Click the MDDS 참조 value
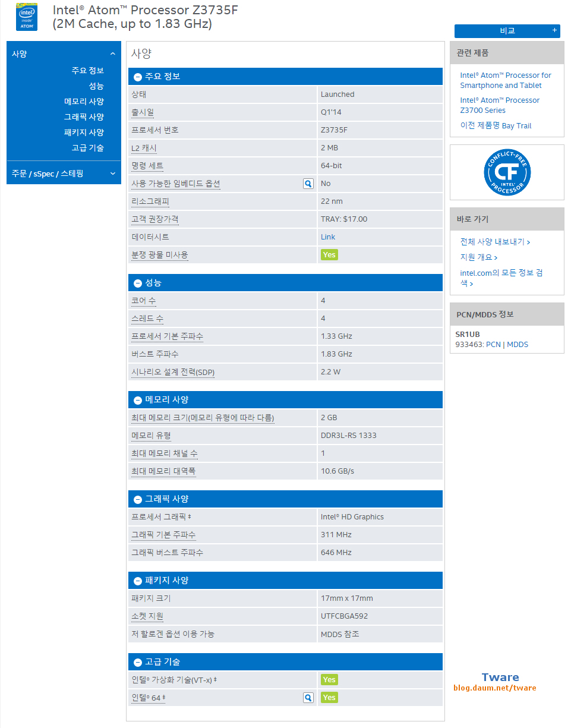This screenshot has width=571, height=728. tap(340, 634)
